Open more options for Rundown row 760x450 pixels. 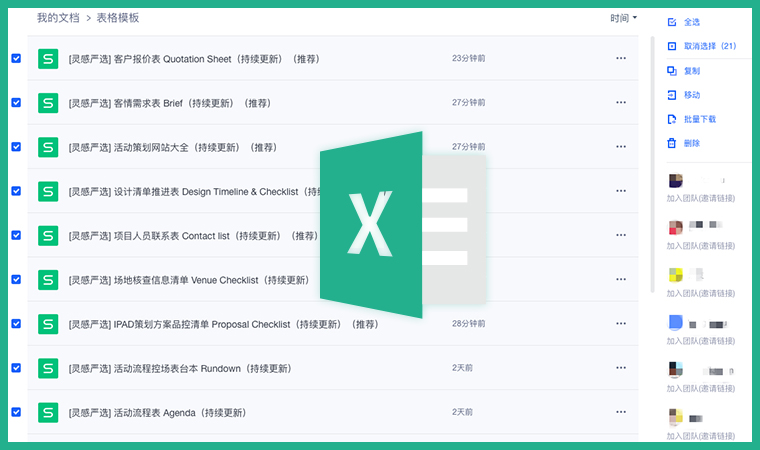(x=621, y=368)
